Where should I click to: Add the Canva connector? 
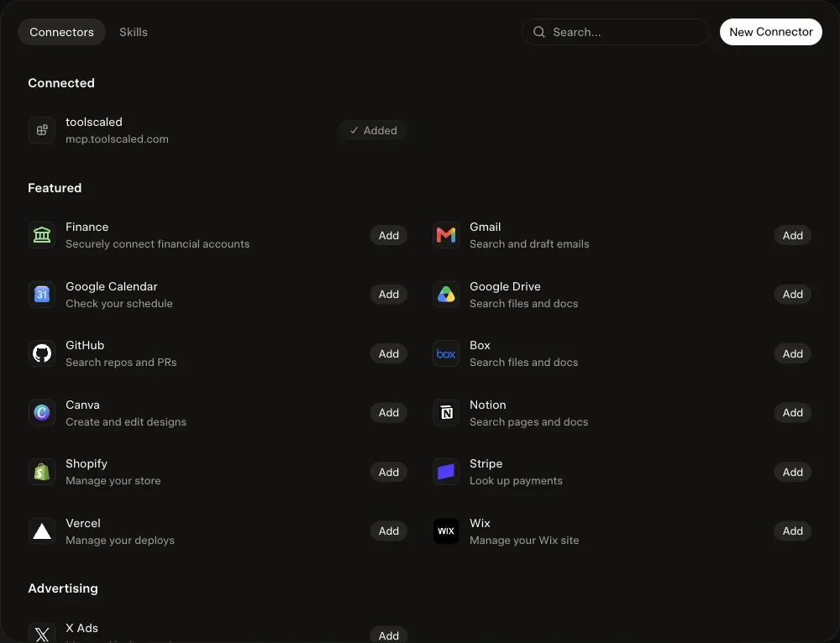click(388, 412)
